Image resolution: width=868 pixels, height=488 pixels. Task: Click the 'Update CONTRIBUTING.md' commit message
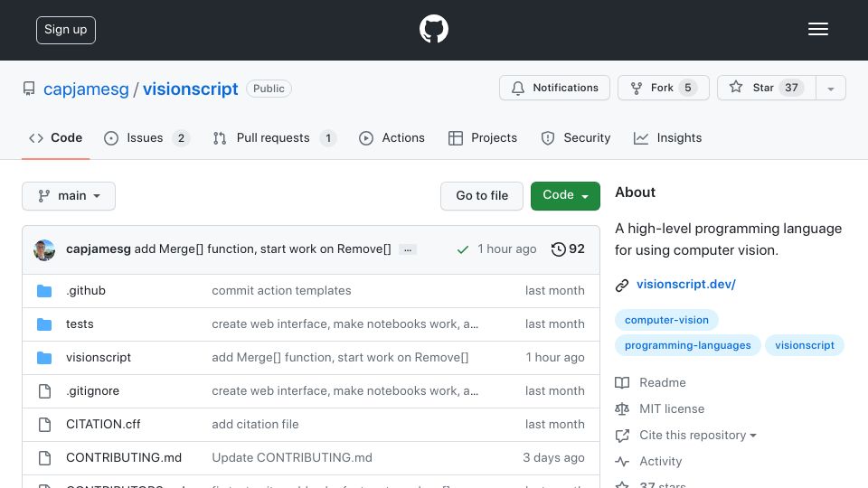[x=292, y=458]
